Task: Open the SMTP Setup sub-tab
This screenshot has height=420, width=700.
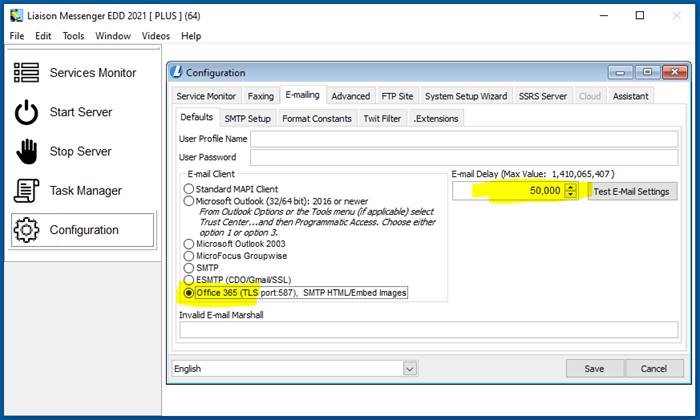Action: click(248, 119)
